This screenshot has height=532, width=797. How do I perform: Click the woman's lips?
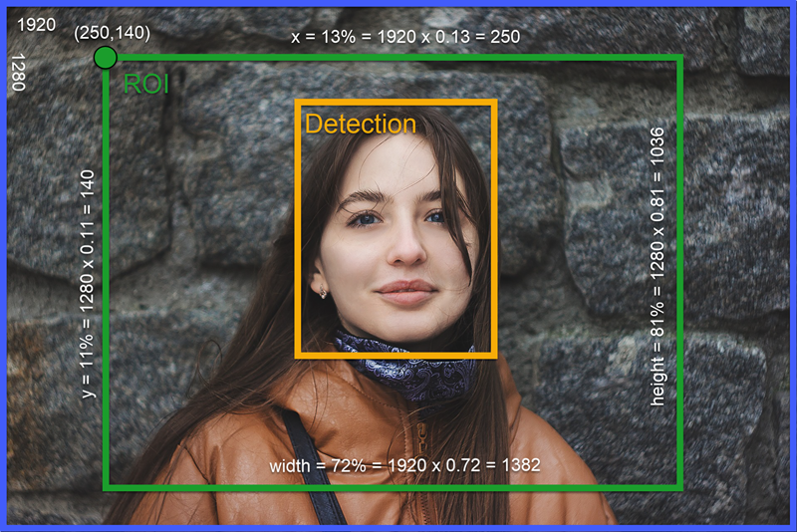[x=405, y=292]
